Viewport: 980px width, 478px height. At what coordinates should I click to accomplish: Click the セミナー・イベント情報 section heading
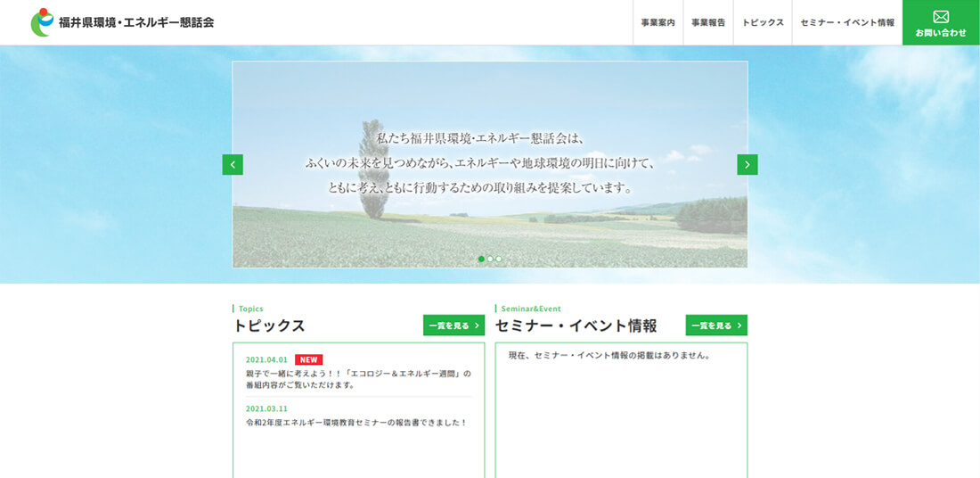point(576,326)
